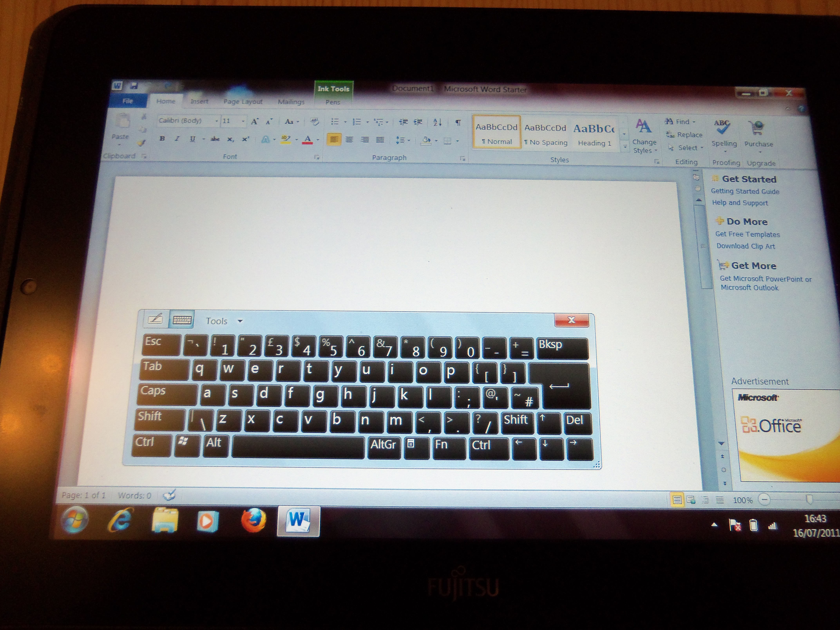The height and width of the screenshot is (630, 840).
Task: Click Increase Indent icon
Action: [x=418, y=122]
